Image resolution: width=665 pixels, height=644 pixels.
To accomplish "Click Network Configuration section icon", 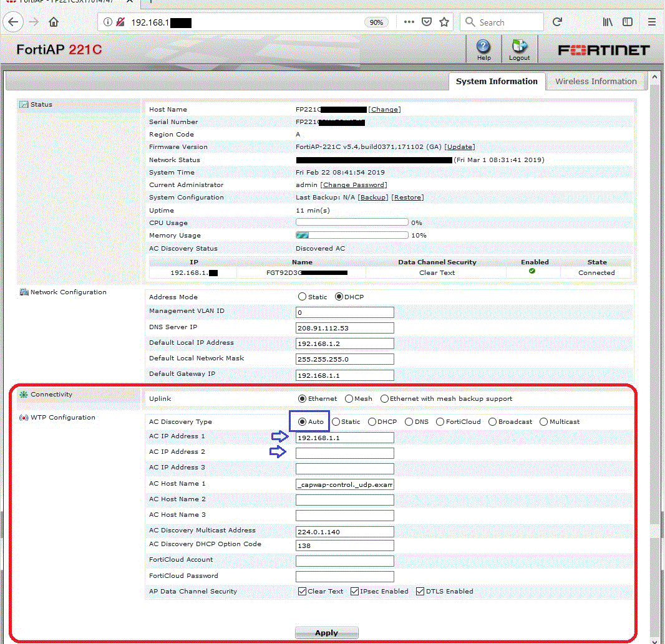I will pos(24,292).
